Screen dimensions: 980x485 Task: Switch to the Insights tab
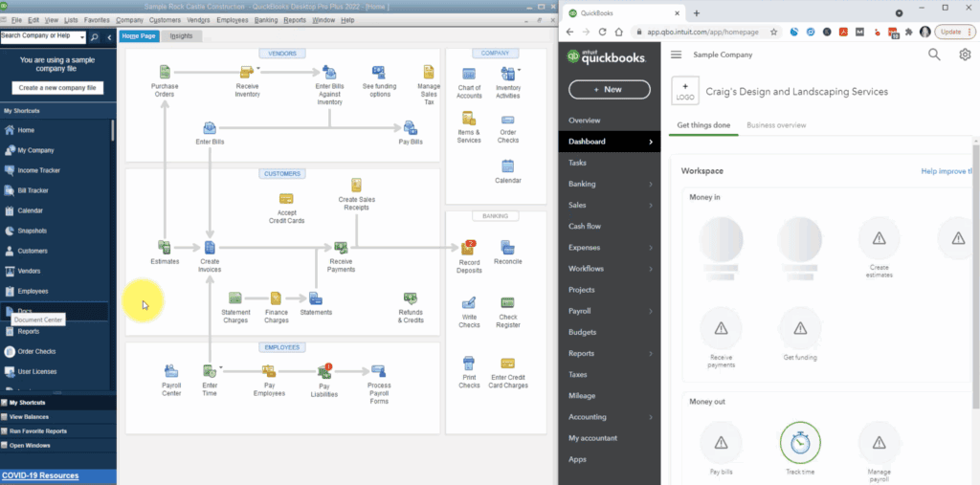tap(181, 36)
